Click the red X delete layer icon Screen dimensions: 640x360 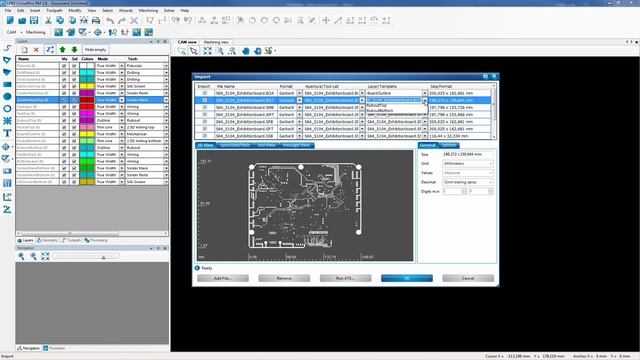(36, 49)
